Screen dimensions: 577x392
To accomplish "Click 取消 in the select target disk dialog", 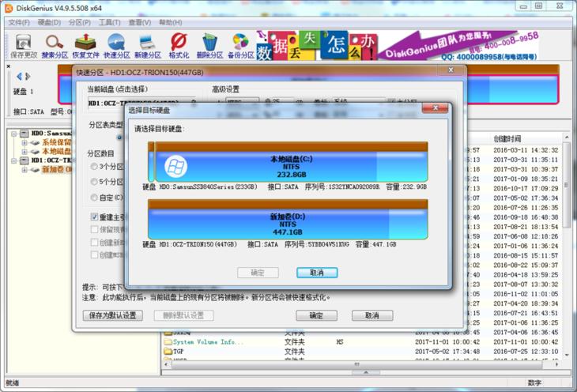I will pyautogui.click(x=317, y=273).
